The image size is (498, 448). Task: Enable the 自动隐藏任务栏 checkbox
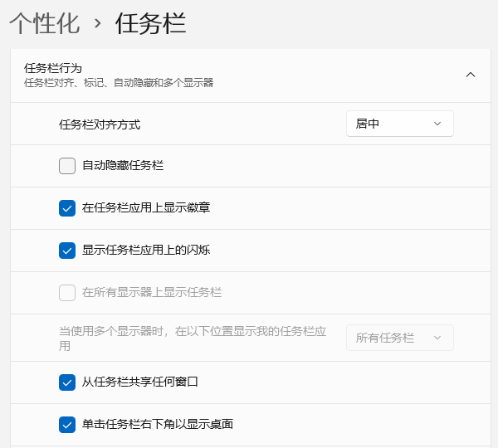pos(67,166)
